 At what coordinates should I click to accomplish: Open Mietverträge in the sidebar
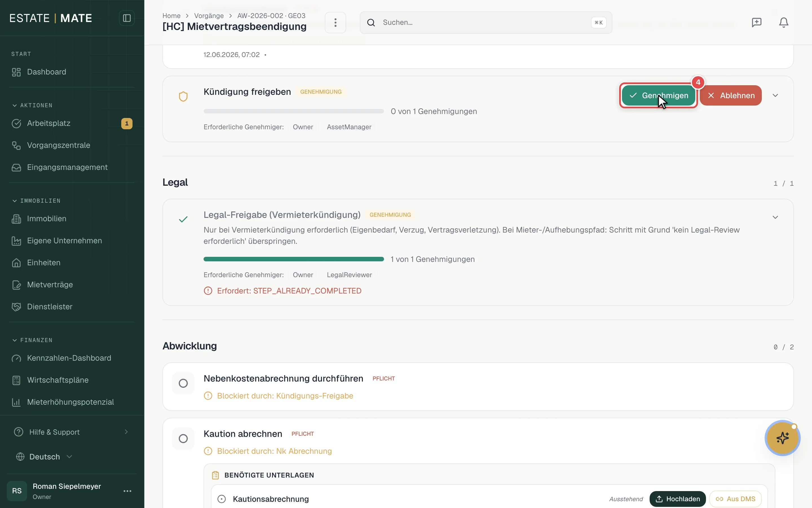point(72,284)
